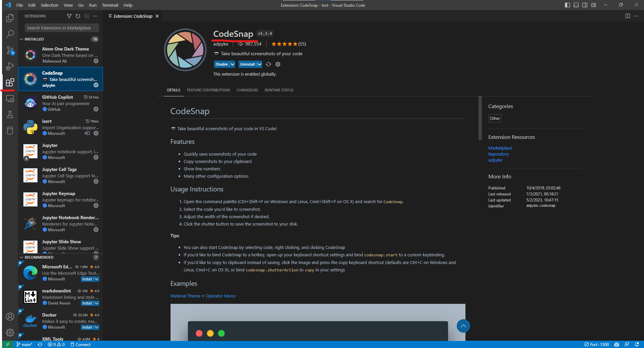Open the Repository resource link
This screenshot has width=644, height=348.
coord(499,154)
